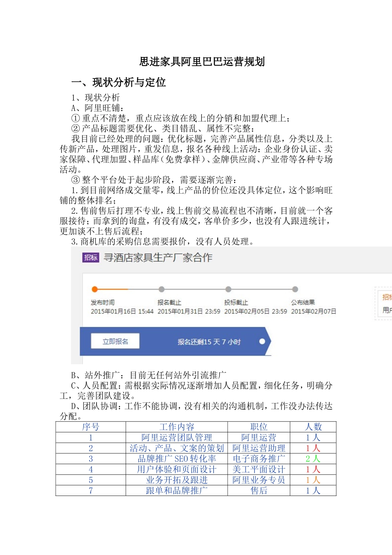Click the cell 电子商务推广

coord(259,459)
